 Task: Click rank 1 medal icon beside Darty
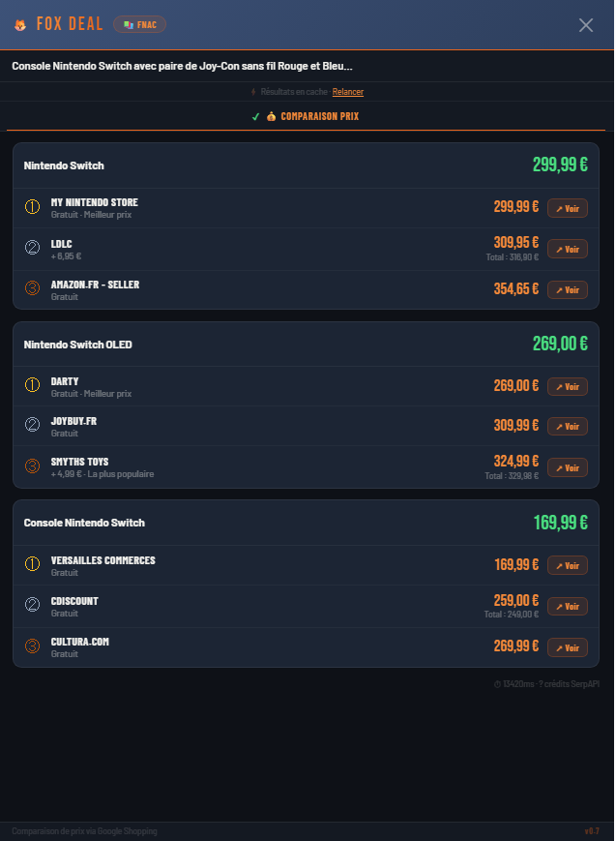point(32,386)
